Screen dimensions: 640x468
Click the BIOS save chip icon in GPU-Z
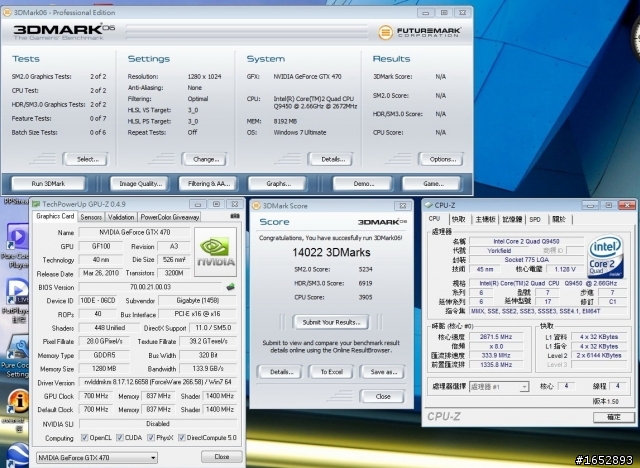click(231, 287)
